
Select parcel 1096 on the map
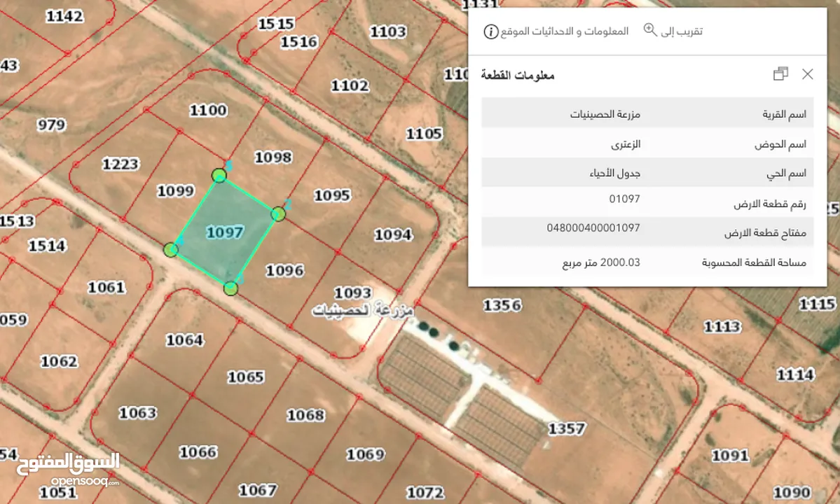[285, 271]
